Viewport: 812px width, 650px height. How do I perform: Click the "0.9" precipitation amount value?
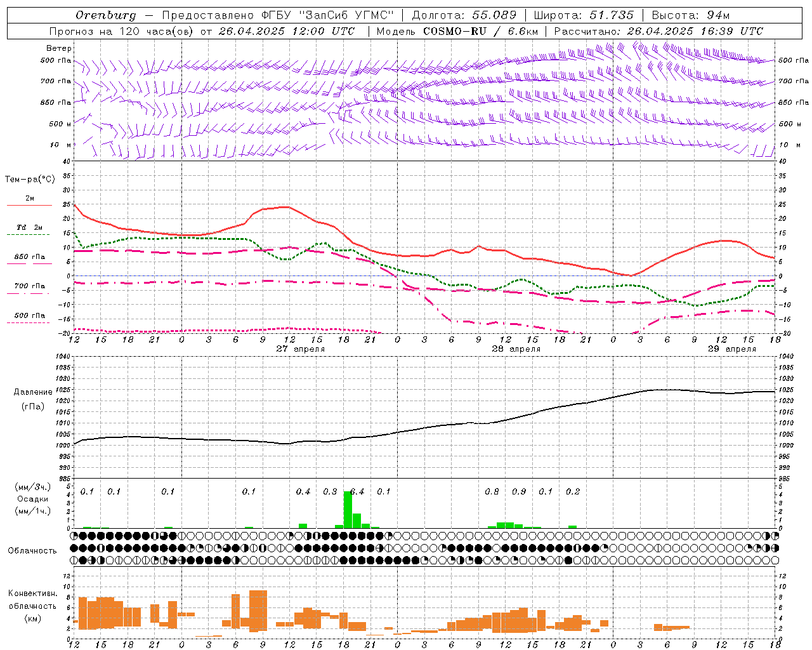click(x=519, y=491)
